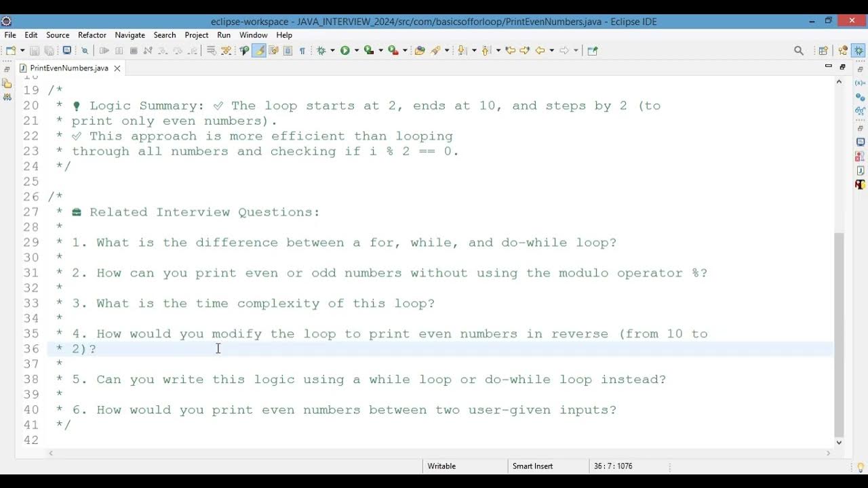Click the Next Edit Location icon

[x=525, y=50]
